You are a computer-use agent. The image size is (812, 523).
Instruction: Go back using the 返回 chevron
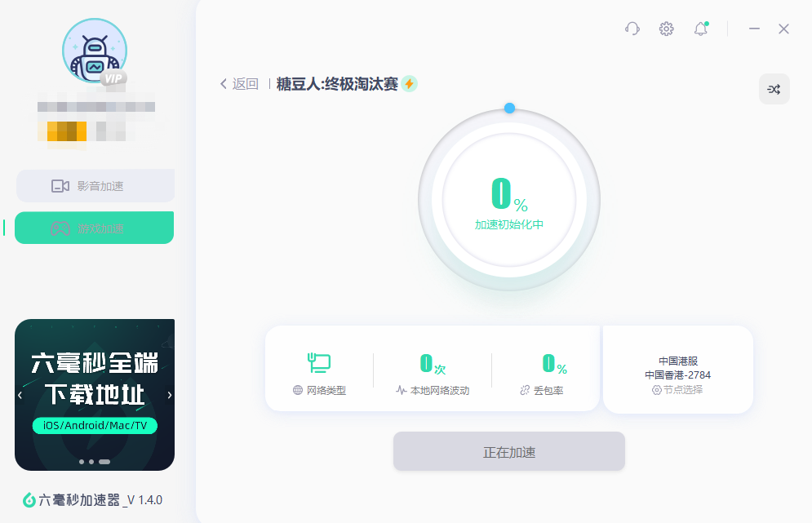222,83
